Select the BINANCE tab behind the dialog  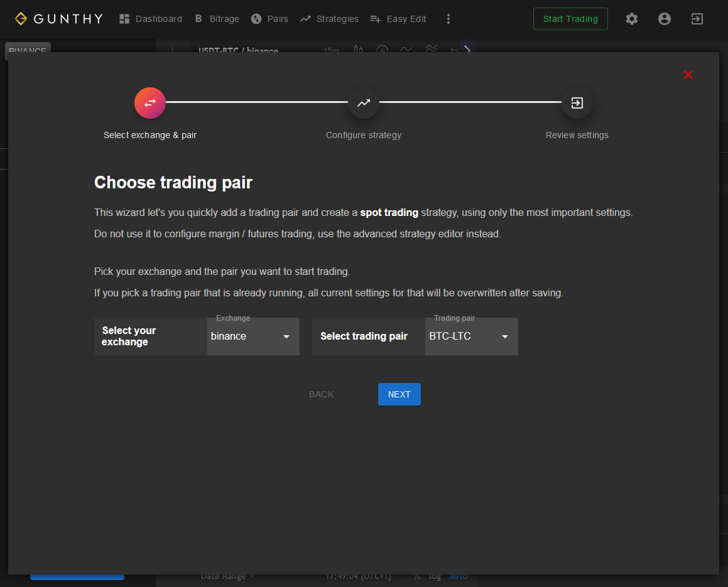point(28,48)
